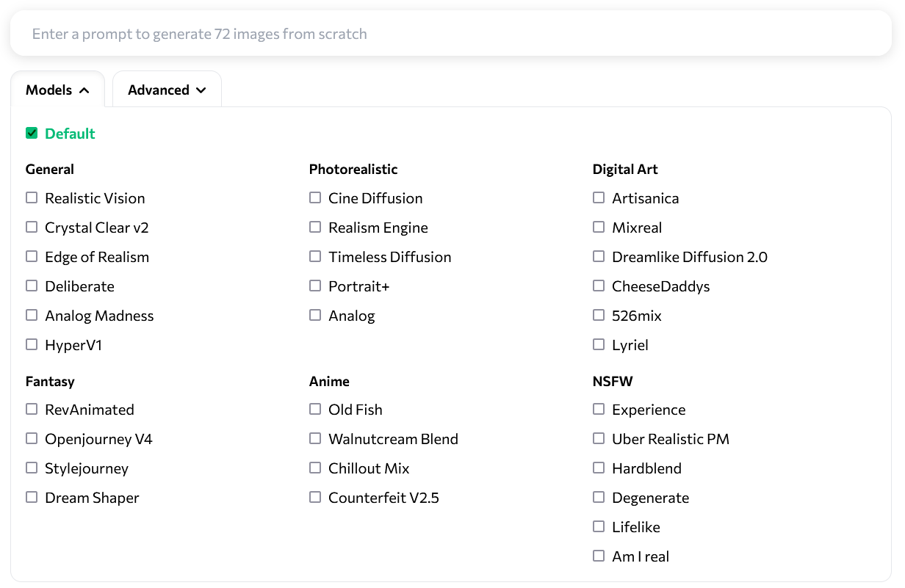Check the HyperV1 checkbox
Viewport: 905px width, 588px height.
[x=32, y=345]
